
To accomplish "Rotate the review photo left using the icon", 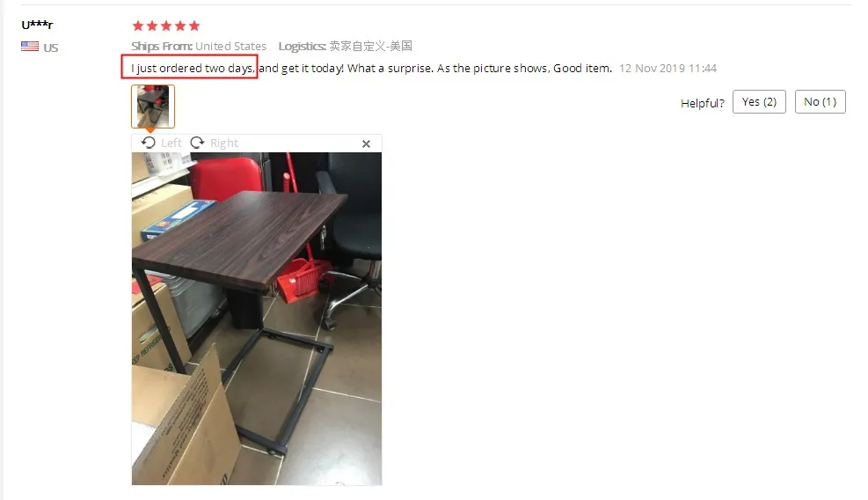I will (x=149, y=143).
